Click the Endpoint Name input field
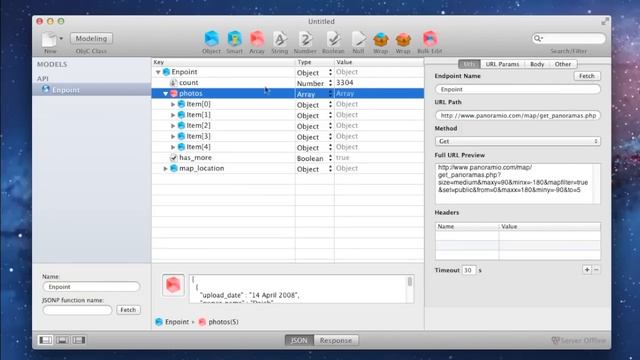The height and width of the screenshot is (360, 640). (x=518, y=89)
